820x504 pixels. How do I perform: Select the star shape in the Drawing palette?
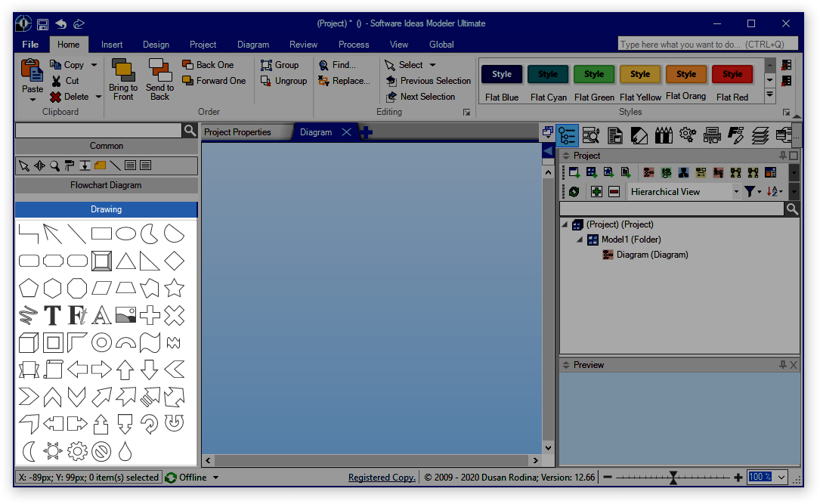(x=172, y=288)
